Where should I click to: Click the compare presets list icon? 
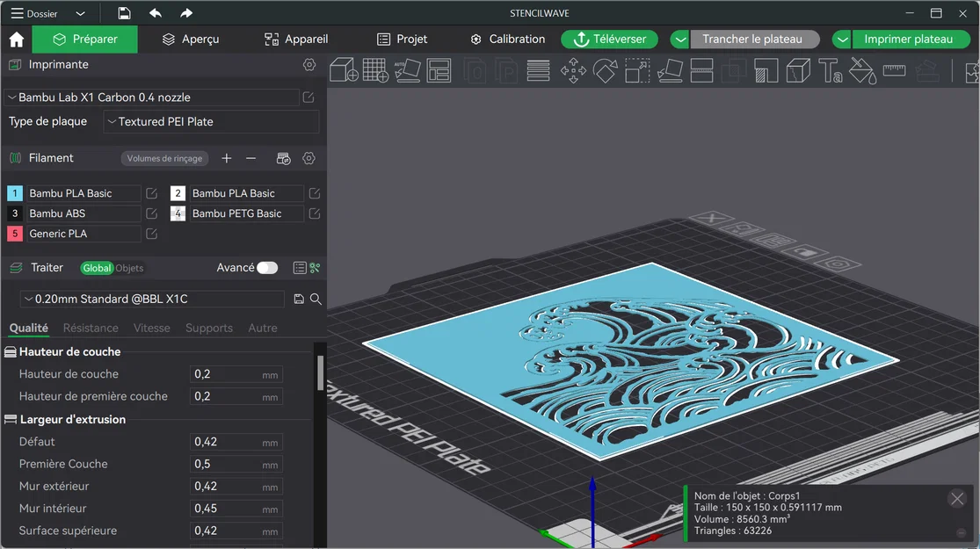[300, 268]
